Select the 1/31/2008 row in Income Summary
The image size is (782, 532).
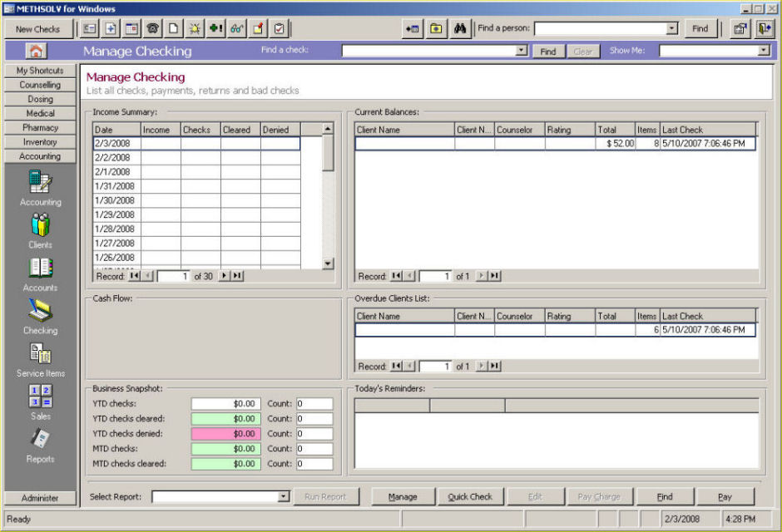coord(196,186)
